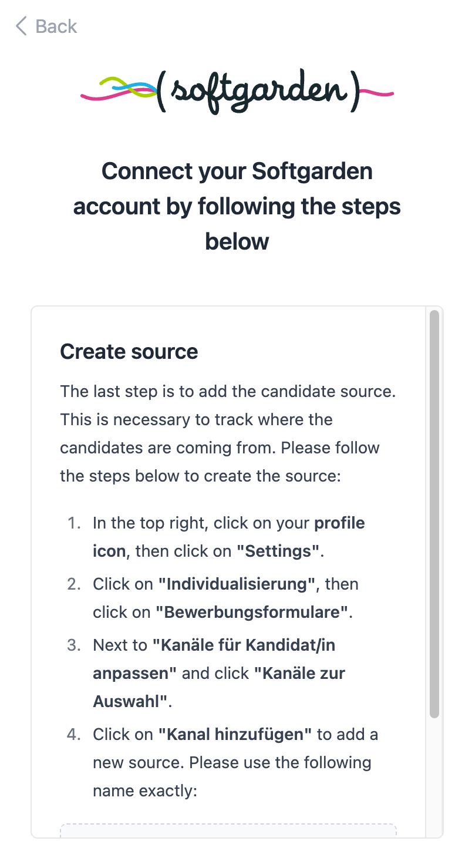Screen dimensions: 472x868
Task: Click the pink line right of logo
Action: coord(376,92)
